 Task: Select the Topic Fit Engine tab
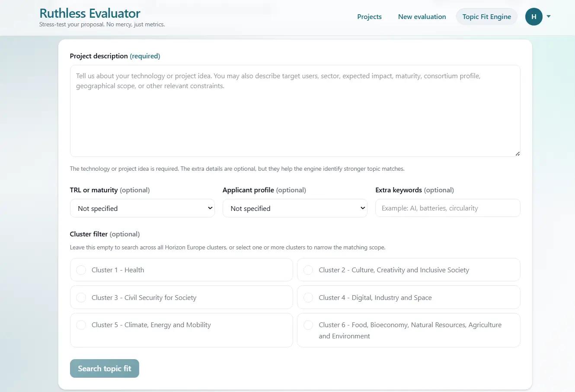click(x=486, y=16)
